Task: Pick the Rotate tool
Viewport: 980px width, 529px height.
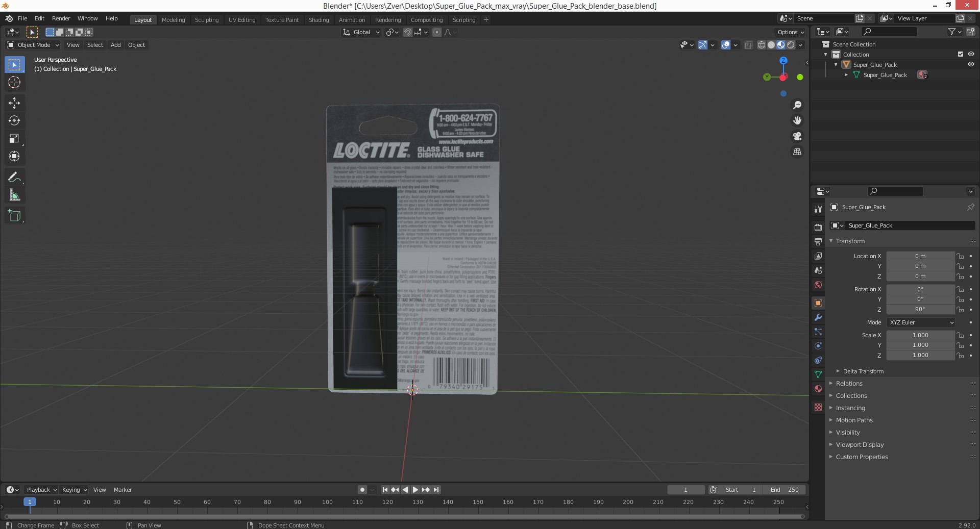Action: [14, 121]
